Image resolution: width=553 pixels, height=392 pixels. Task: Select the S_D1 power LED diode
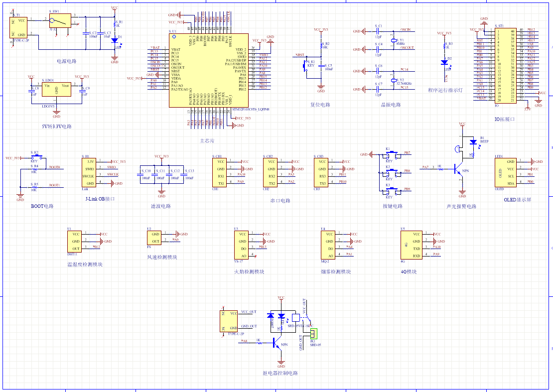(x=114, y=40)
